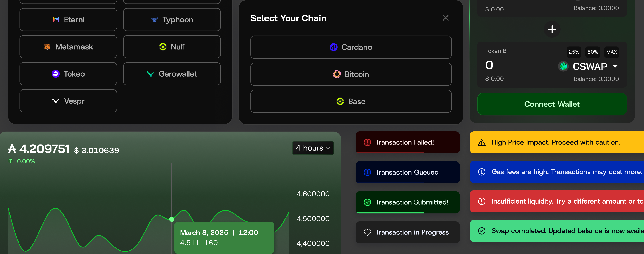Click the plus icon between token fields

click(552, 29)
